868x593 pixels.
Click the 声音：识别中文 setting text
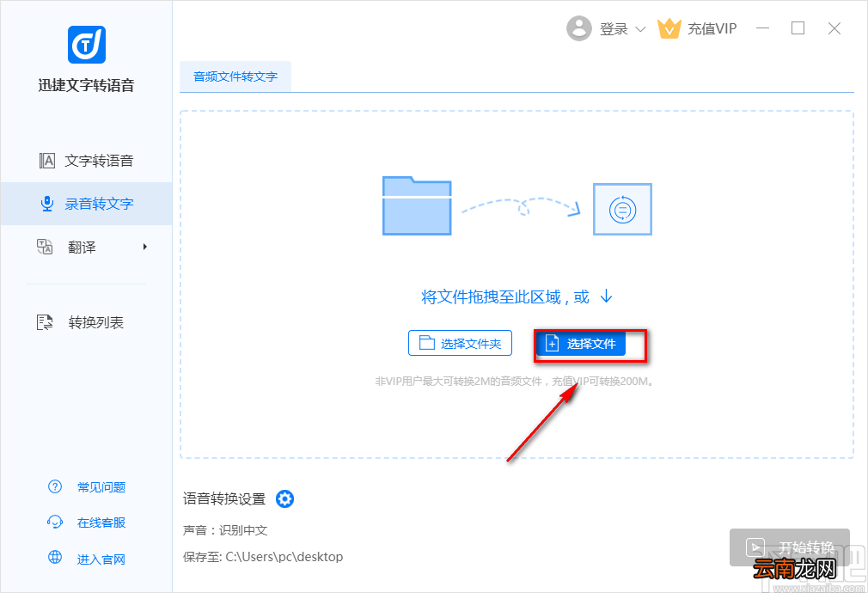[x=225, y=530]
